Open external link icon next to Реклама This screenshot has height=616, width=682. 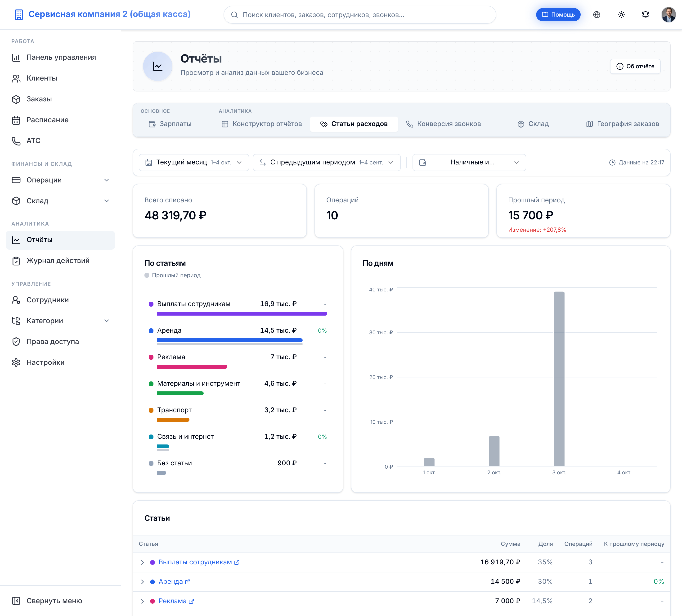[192, 601]
